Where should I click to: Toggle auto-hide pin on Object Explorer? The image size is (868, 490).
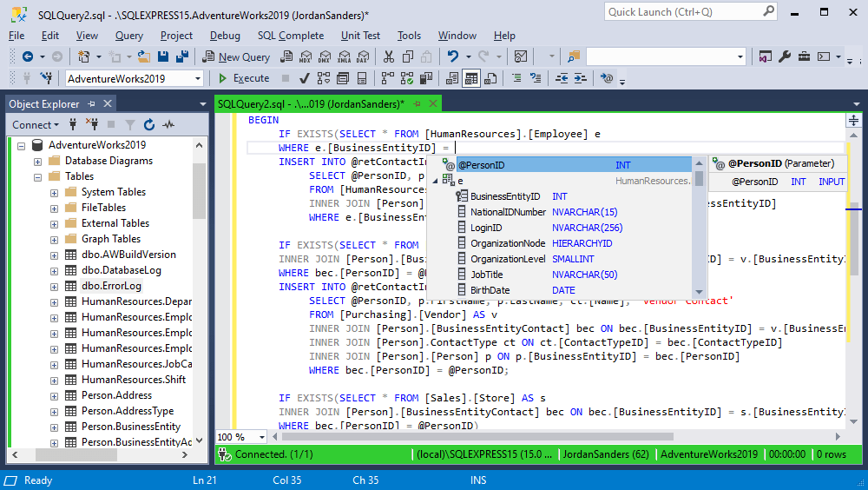[x=91, y=103]
